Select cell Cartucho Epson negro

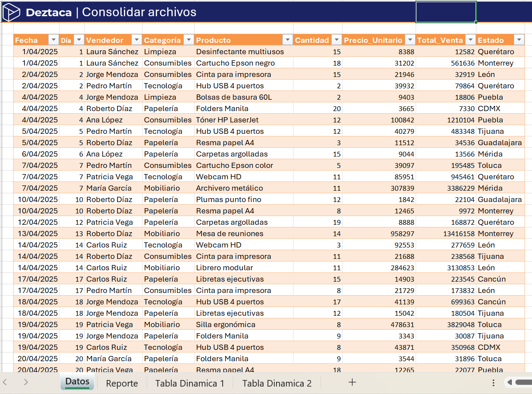coord(244,63)
